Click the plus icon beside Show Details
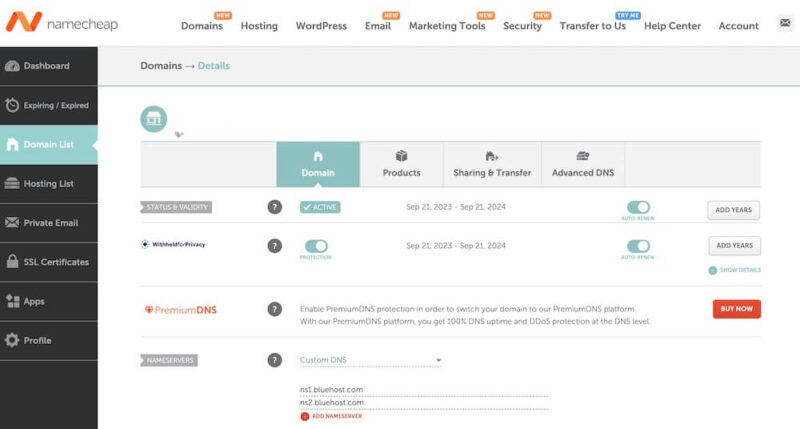Image resolution: width=800 pixels, height=429 pixels. pyautogui.click(x=713, y=270)
